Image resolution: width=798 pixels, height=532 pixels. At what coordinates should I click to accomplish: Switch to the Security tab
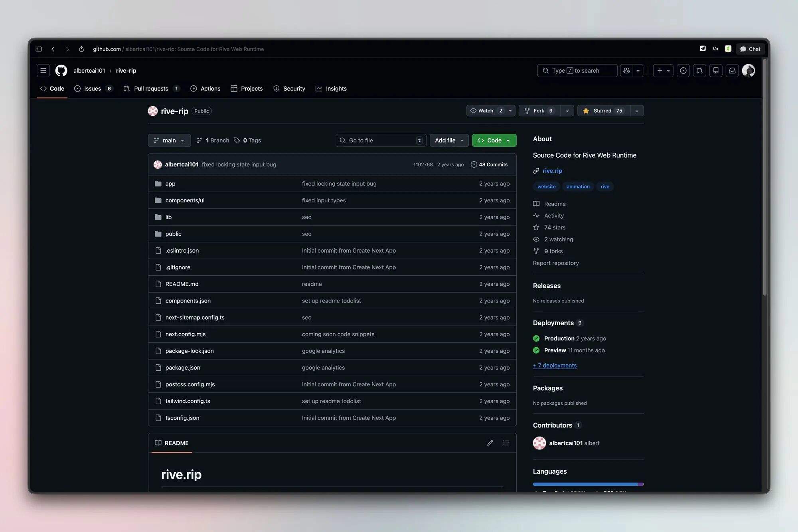289,89
